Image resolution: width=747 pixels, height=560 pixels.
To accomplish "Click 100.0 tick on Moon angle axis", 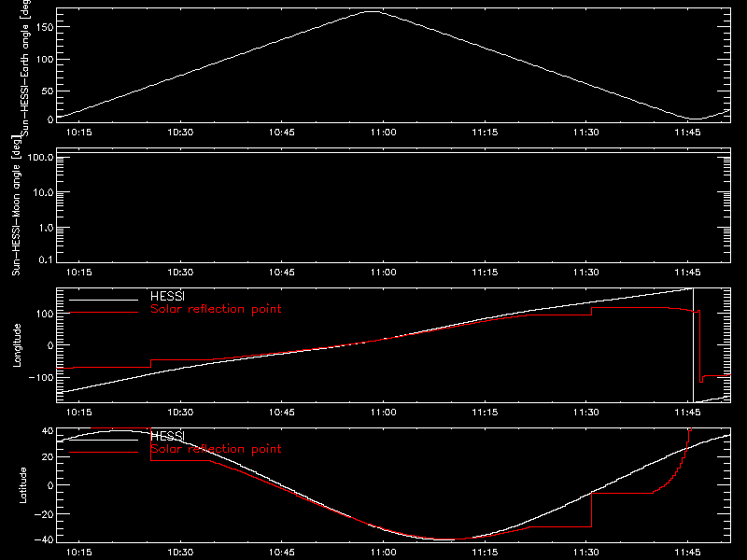I will pyautogui.click(x=40, y=158).
